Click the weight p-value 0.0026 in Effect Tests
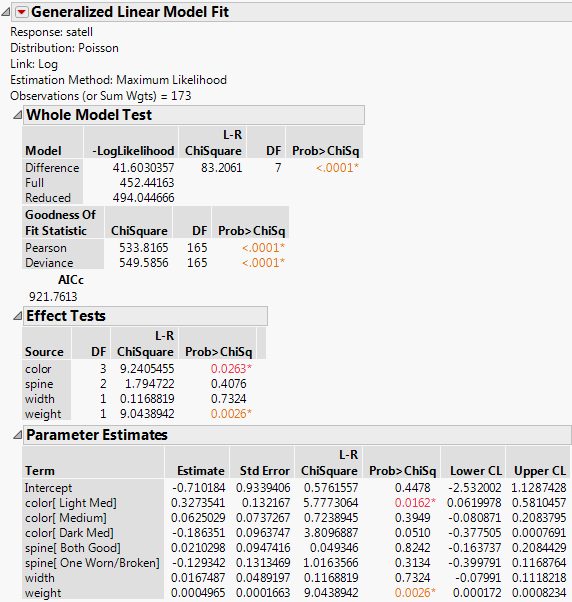 (231, 414)
